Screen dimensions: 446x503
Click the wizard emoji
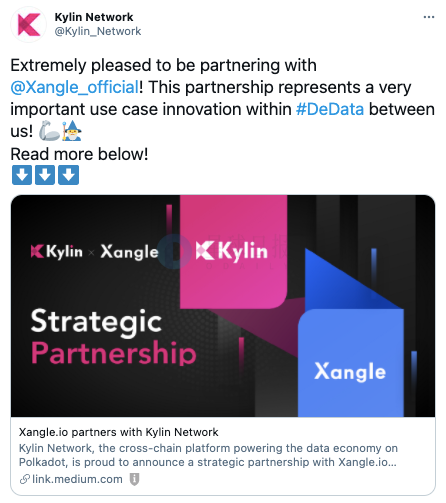[72, 131]
